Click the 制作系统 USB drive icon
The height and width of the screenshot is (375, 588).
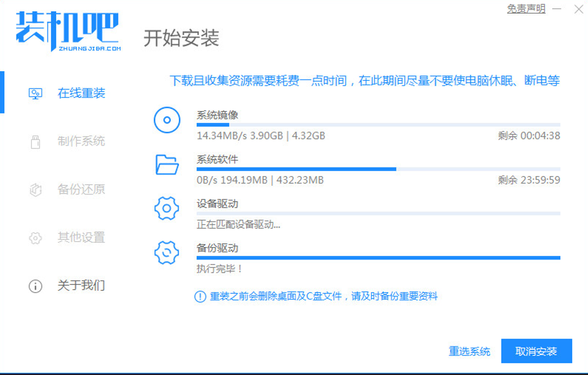(35, 142)
